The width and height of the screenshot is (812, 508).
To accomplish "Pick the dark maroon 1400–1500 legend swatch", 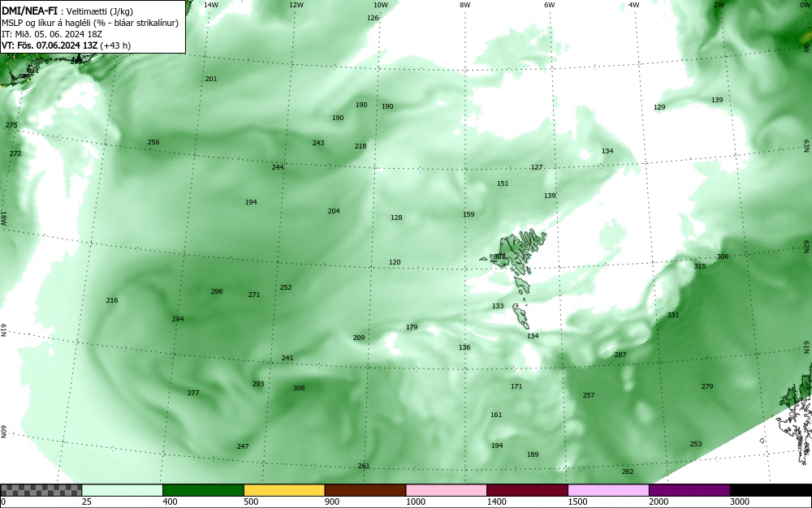I will [x=527, y=490].
